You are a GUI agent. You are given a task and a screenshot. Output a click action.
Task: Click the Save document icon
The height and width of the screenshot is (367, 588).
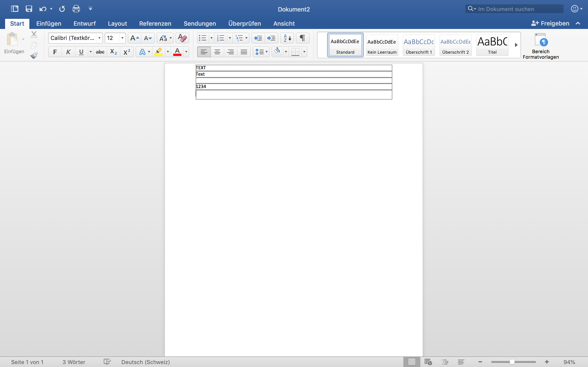click(x=29, y=9)
